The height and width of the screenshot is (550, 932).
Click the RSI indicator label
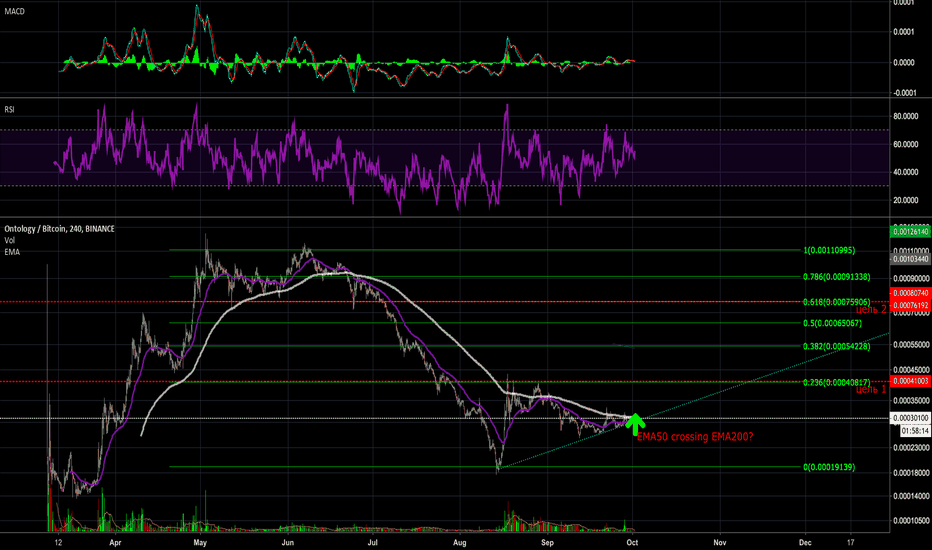10,109
